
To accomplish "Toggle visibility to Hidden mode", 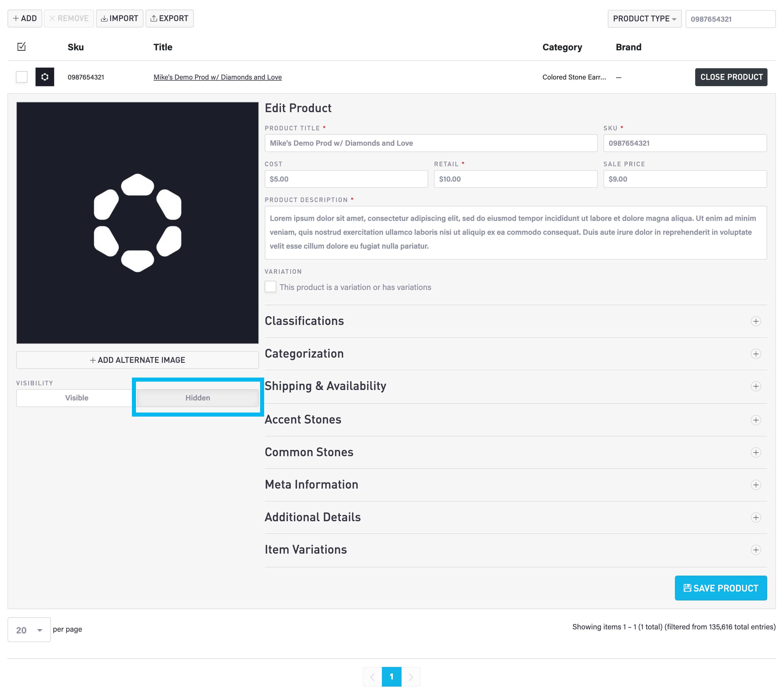I will click(x=198, y=397).
